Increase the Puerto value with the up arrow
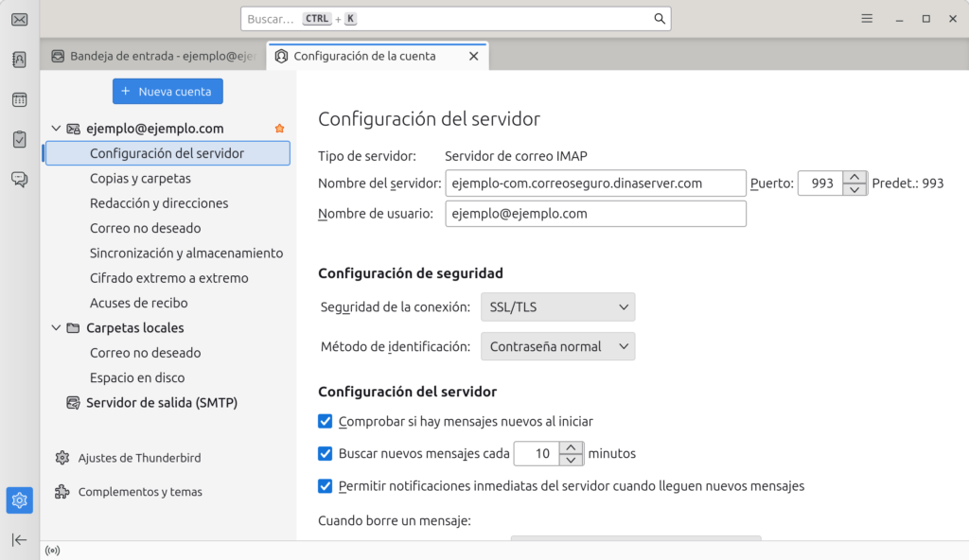The height and width of the screenshot is (560, 969). tap(853, 178)
